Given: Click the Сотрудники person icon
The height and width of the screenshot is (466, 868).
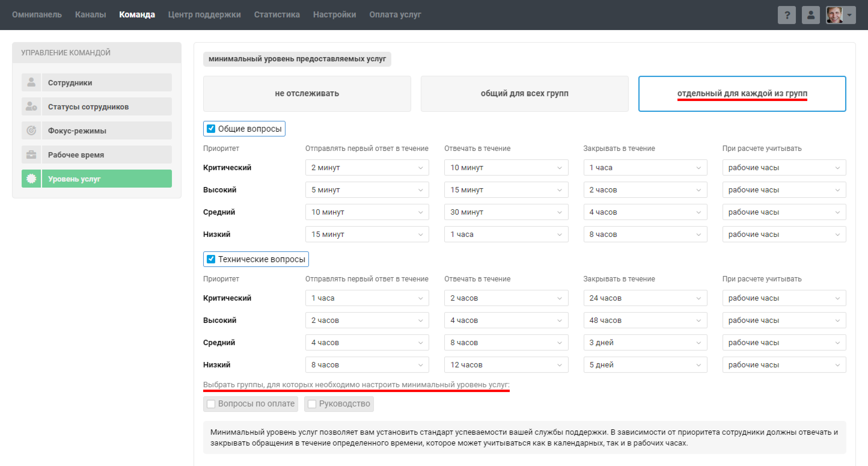Looking at the screenshot, I should [x=31, y=83].
